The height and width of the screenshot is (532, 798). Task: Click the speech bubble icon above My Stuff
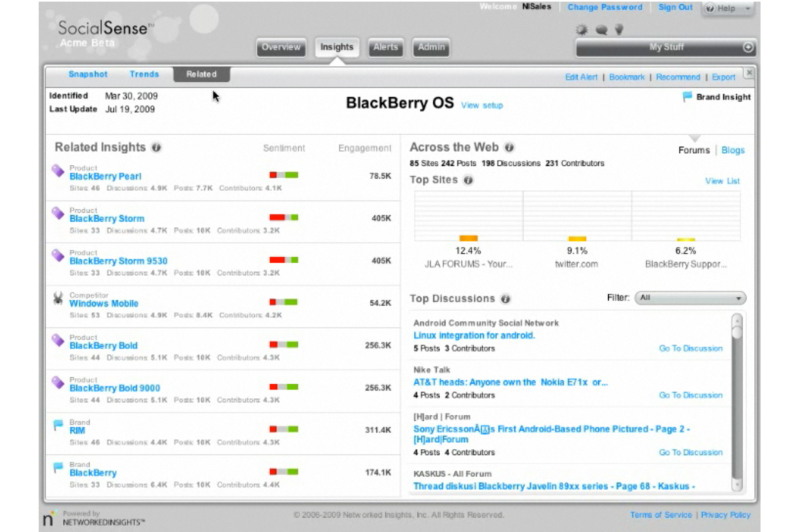[x=601, y=30]
